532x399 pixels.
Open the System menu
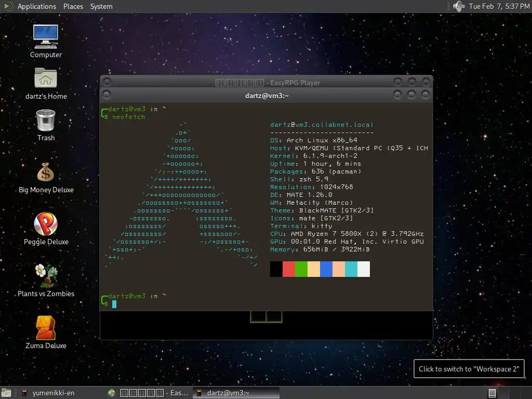101,6
